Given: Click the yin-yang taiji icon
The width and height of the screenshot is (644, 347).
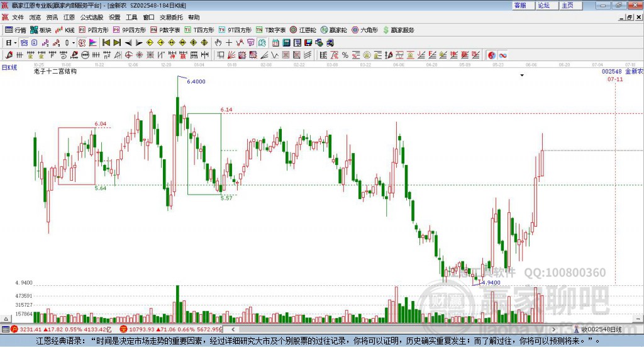Looking at the screenshot, I should coord(492,55).
